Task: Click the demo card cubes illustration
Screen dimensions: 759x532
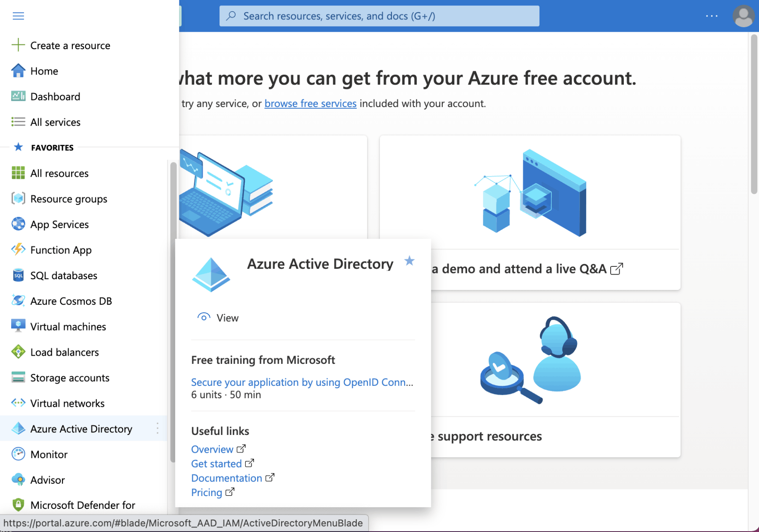Action: click(530, 192)
